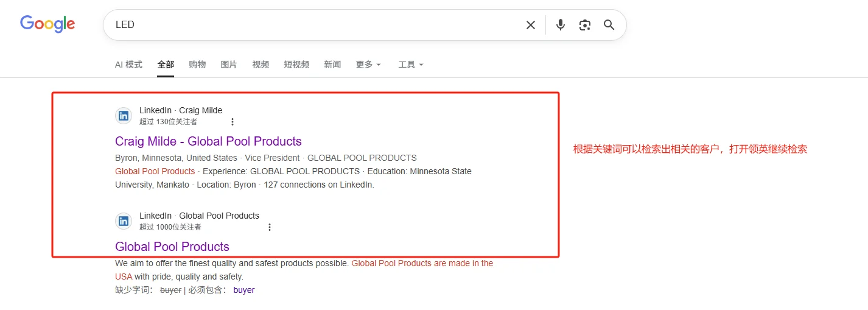Click the 超过 130位关注者 text
This screenshot has width=868, height=310.
coord(168,122)
